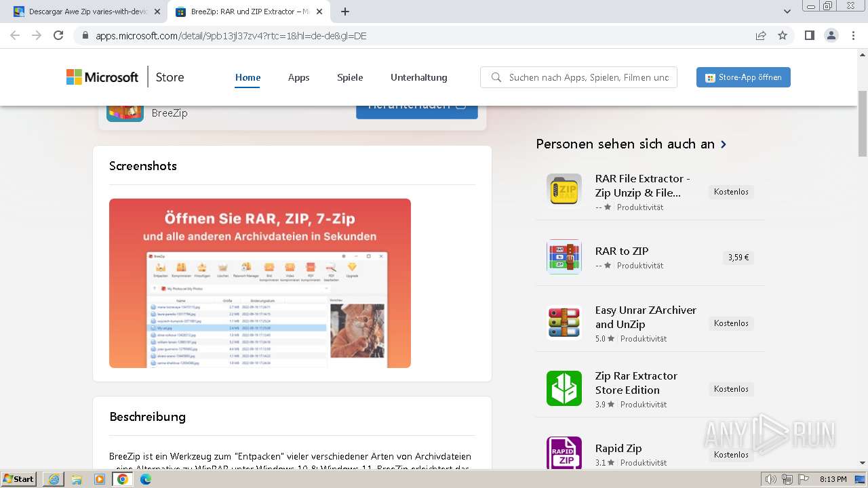868x488 pixels.
Task: Reload the current page
Action: click(x=58, y=35)
